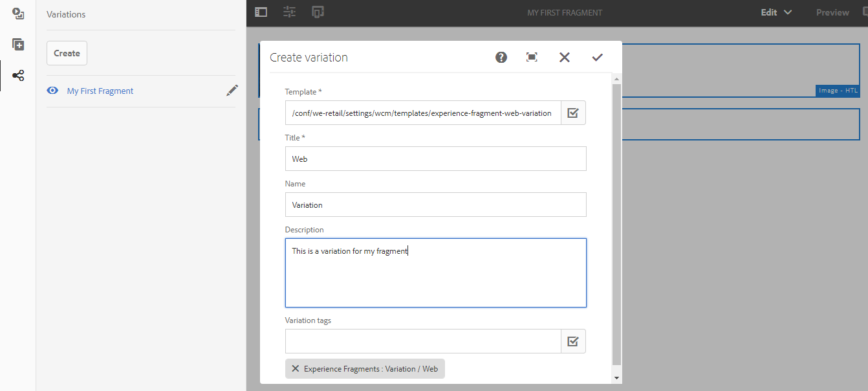Screen dimensions: 868x391
Task: Open My First Fragment link
Action: (100, 91)
